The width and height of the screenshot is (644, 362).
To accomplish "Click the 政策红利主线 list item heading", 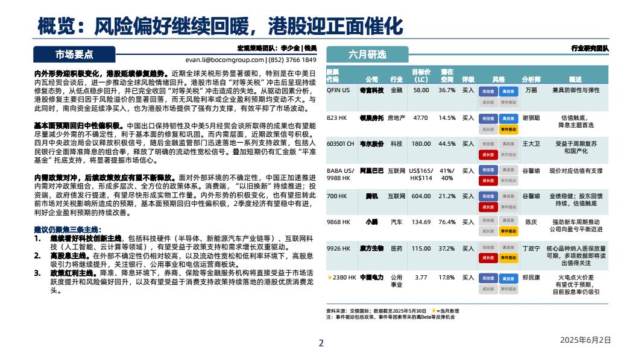I will coord(74,273).
